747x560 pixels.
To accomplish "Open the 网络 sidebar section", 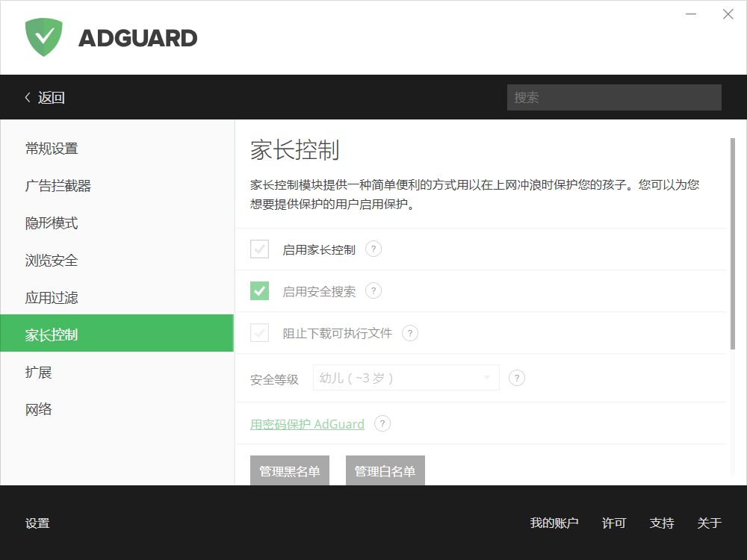I will click(117, 409).
